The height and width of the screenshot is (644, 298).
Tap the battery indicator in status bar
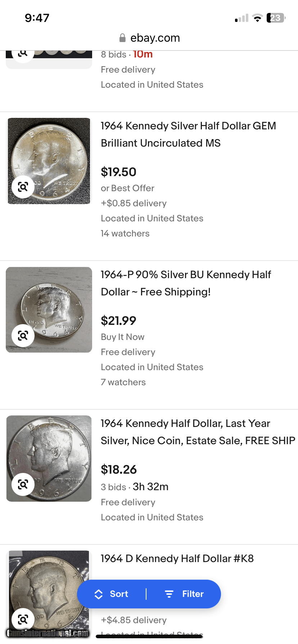[276, 18]
